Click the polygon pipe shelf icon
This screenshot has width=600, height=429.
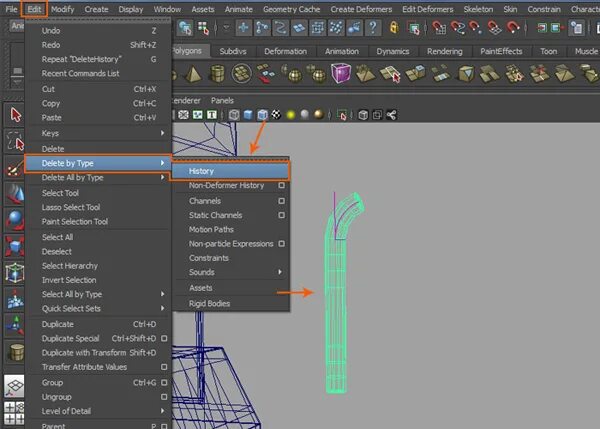[x=217, y=73]
